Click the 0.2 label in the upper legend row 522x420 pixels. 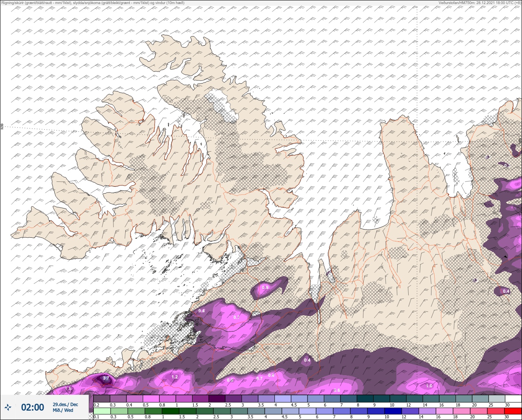coord(96,405)
